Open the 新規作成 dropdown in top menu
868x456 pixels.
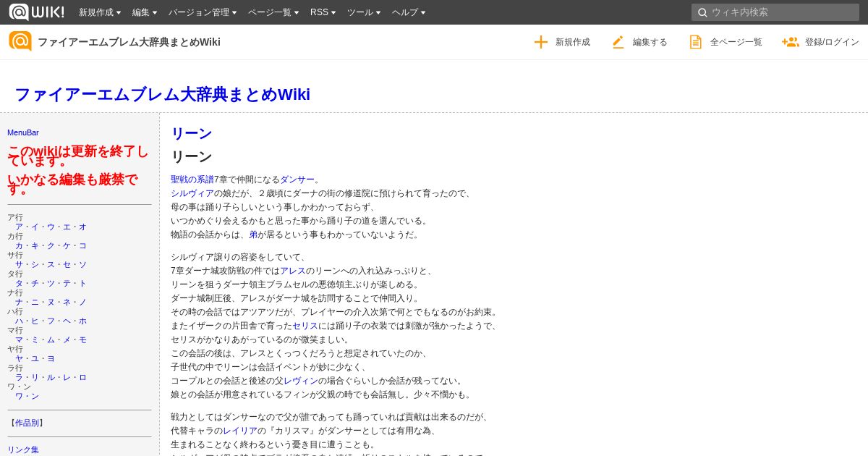100,12
